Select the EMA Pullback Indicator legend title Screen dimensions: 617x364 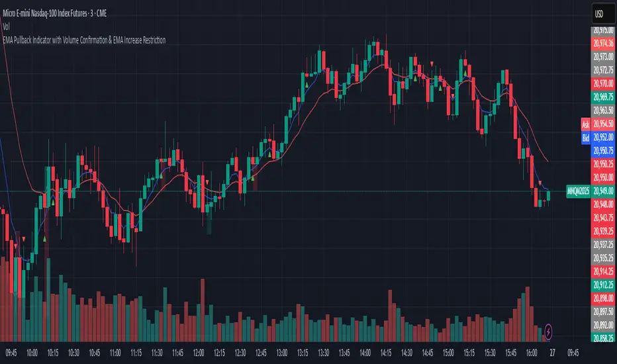tap(83, 40)
